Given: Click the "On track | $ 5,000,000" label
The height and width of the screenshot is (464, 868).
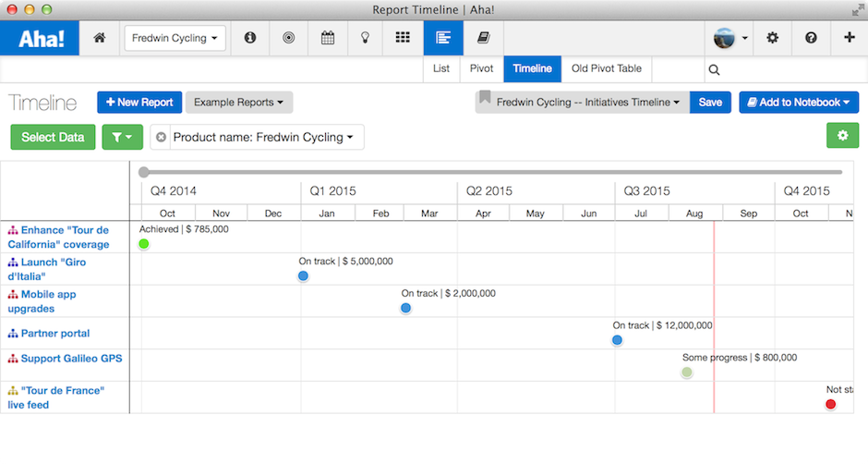Looking at the screenshot, I should [x=345, y=261].
